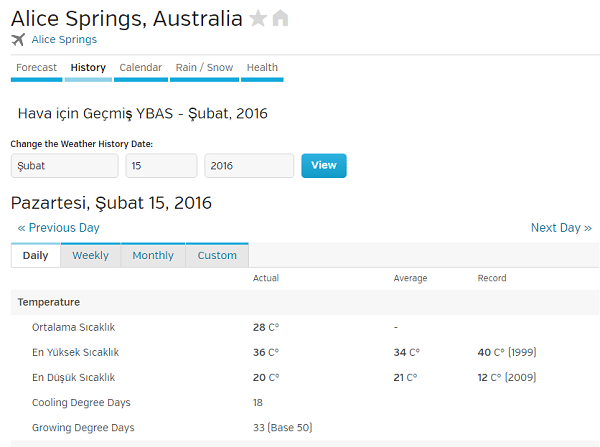The image size is (600, 447).
Task: Click the blue View button
Action: (324, 166)
